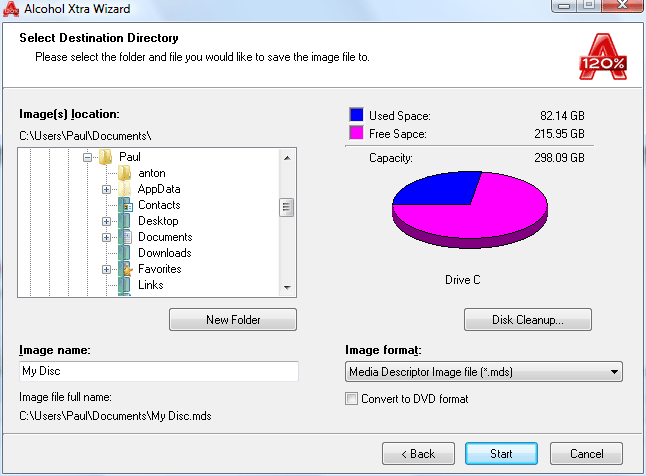Click the Start button

501,454
